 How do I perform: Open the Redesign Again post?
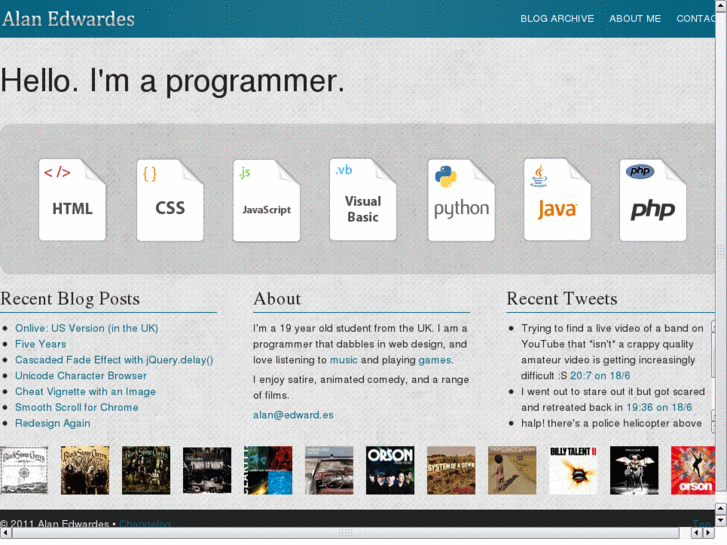(53, 423)
